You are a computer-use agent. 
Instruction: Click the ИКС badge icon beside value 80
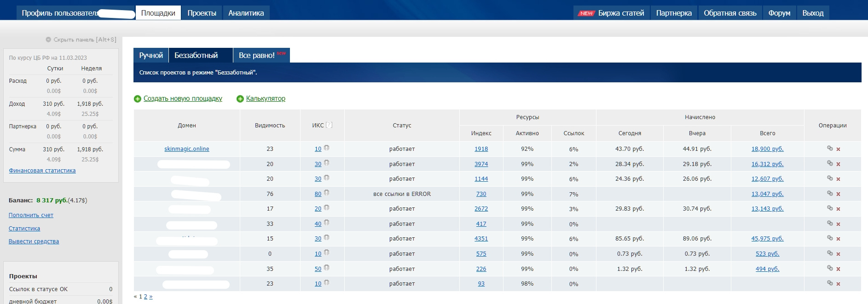(326, 193)
